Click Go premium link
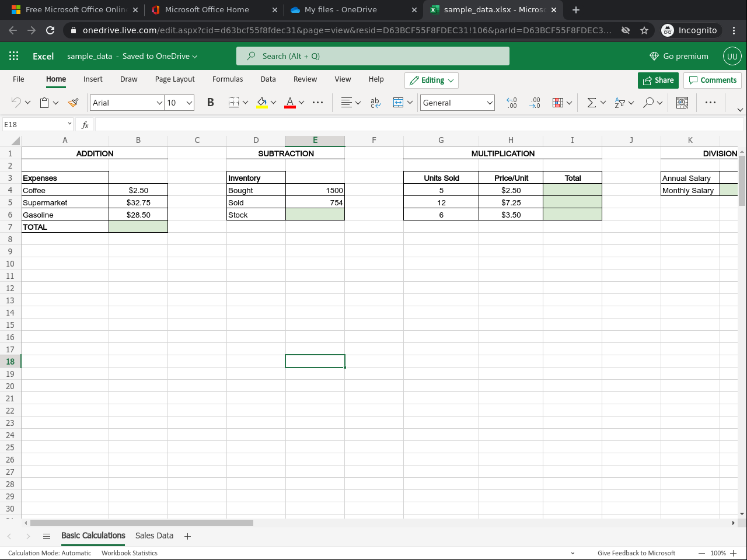 pos(679,56)
